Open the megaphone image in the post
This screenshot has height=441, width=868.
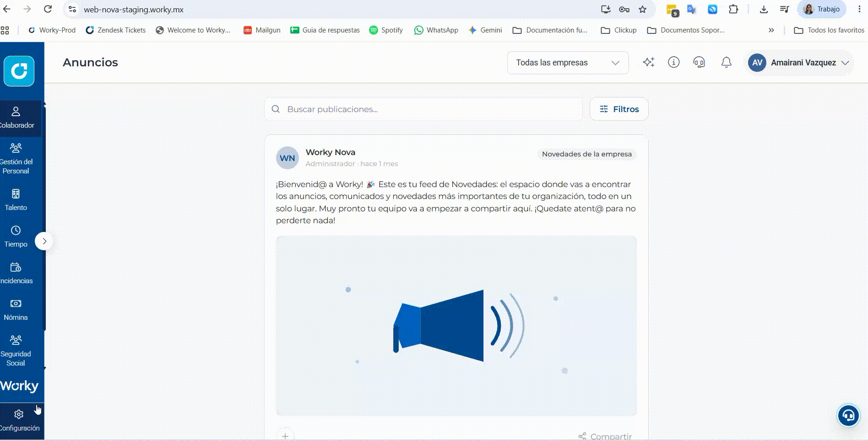(x=456, y=326)
